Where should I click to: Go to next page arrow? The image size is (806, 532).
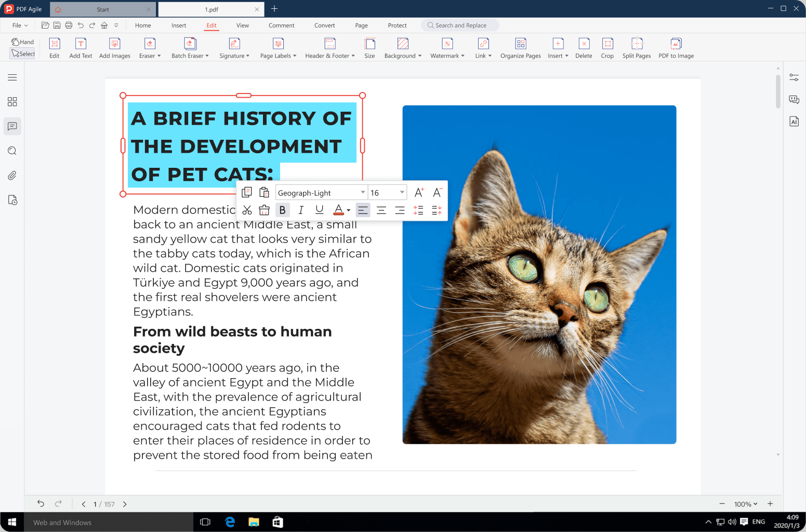click(x=125, y=504)
